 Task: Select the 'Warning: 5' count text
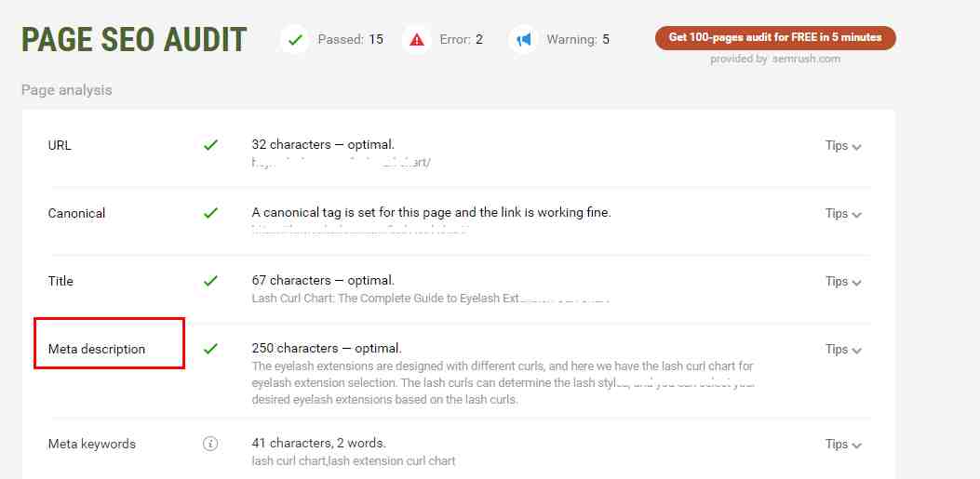pyautogui.click(x=578, y=39)
